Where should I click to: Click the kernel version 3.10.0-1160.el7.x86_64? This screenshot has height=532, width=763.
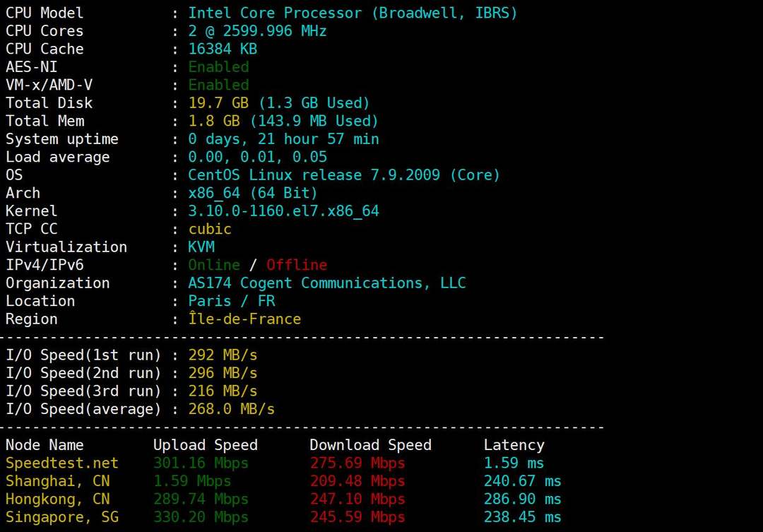pos(284,211)
